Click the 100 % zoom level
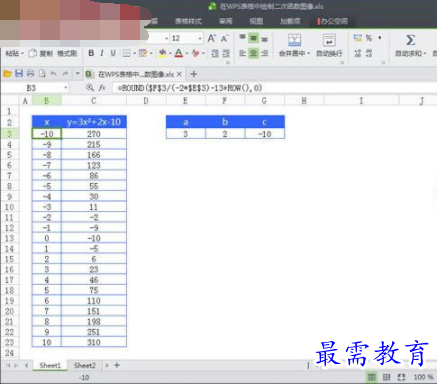Screen dimensions: 437x385 tap(423, 377)
